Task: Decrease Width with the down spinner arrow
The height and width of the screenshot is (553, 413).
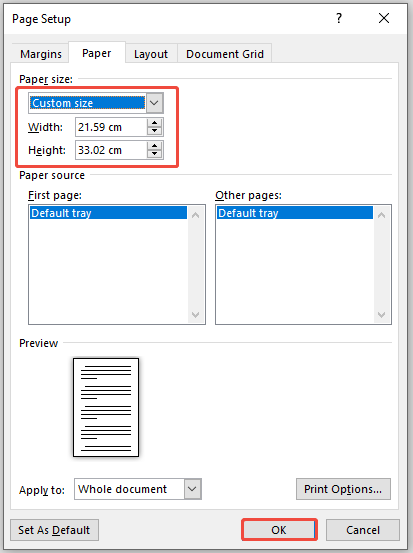Action: (x=154, y=131)
